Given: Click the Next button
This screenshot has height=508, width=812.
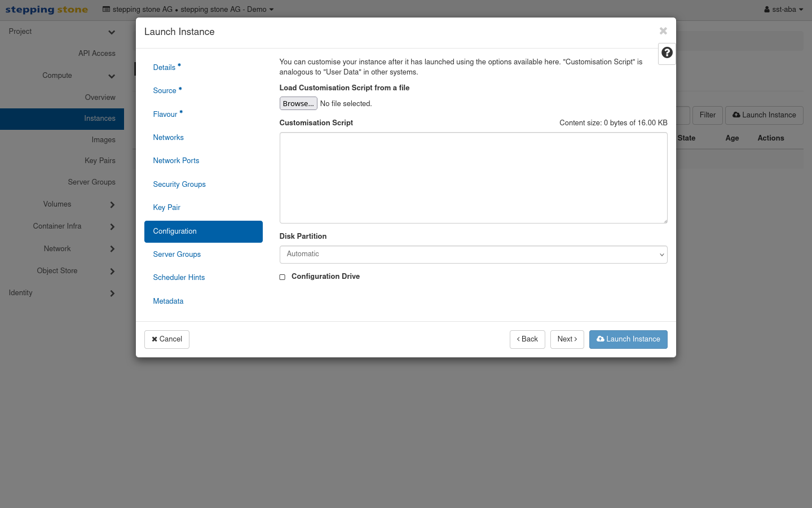Looking at the screenshot, I should coord(567,339).
